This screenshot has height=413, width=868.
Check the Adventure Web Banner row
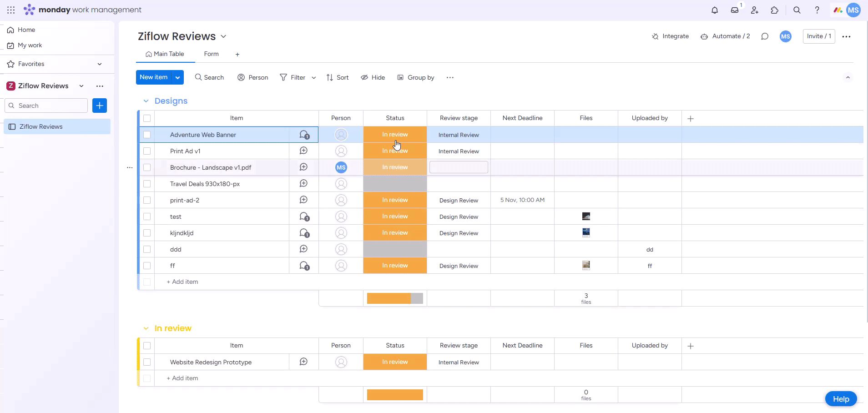click(147, 135)
